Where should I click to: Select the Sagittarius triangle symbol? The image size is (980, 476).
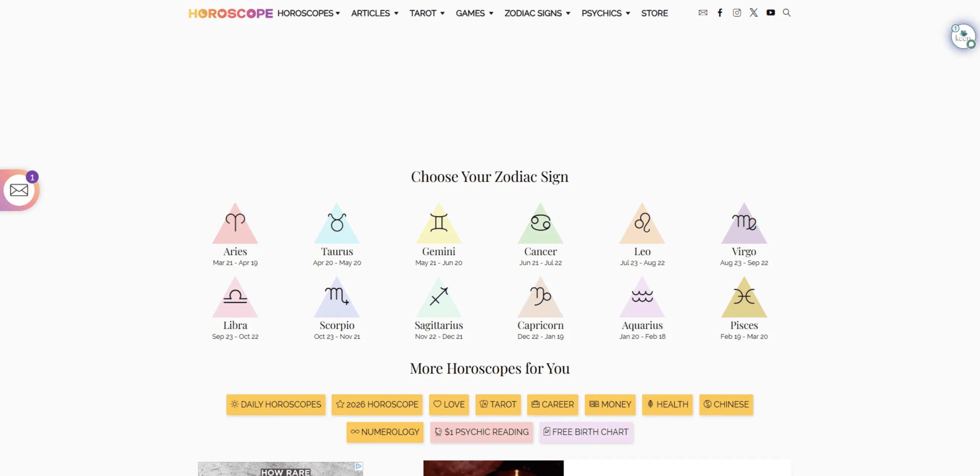(x=439, y=297)
